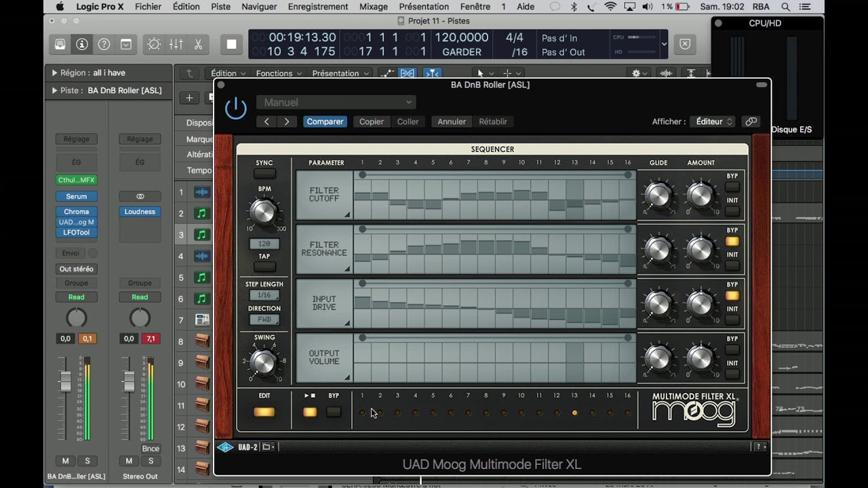The image size is (868, 488).
Task: Toggle the sequencer EDIT button
Action: 264,412
